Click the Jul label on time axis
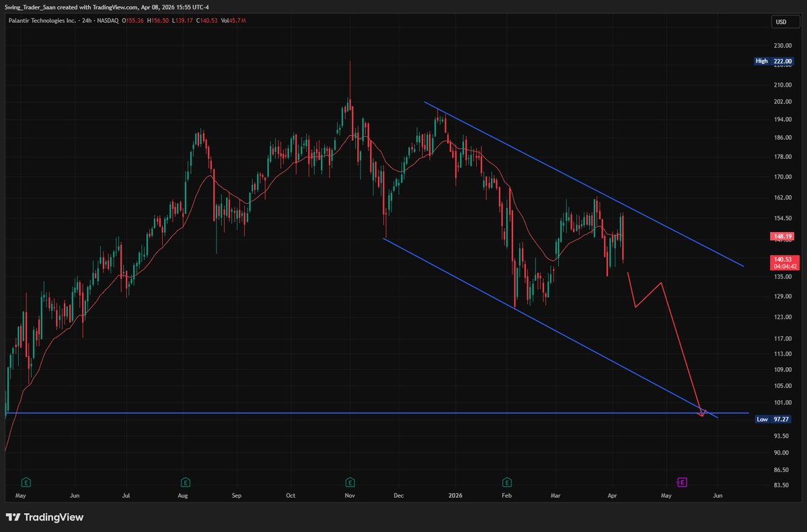Image resolution: width=807 pixels, height=532 pixels. click(126, 496)
